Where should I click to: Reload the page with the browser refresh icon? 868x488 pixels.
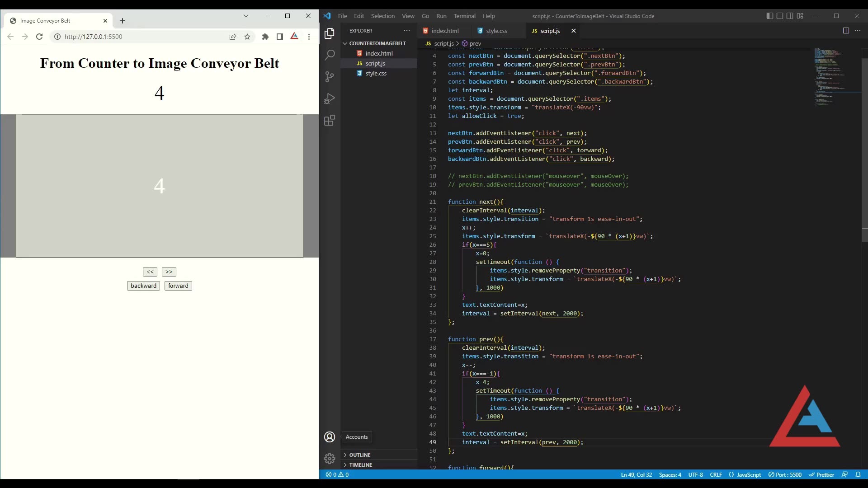[39, 37]
